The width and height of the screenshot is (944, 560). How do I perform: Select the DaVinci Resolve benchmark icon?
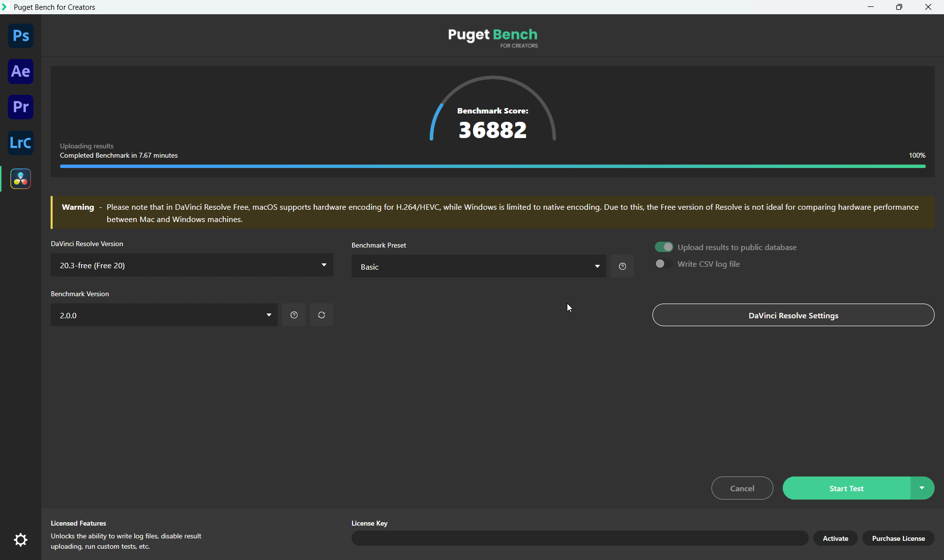(21, 179)
